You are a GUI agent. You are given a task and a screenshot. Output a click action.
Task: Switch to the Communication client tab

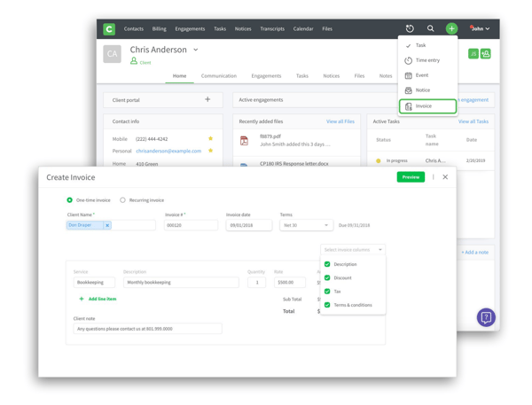click(219, 75)
